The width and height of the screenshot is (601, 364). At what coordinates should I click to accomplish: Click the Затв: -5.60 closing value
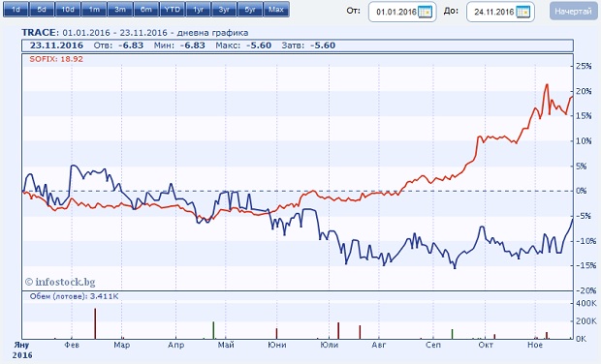[308, 45]
